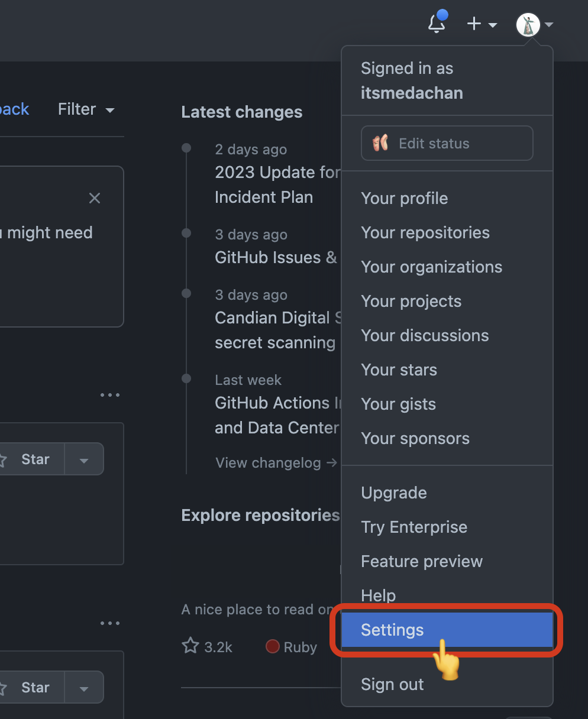The image size is (588, 719).
Task: Select Sign out from the dropdown menu
Action: coord(392,684)
